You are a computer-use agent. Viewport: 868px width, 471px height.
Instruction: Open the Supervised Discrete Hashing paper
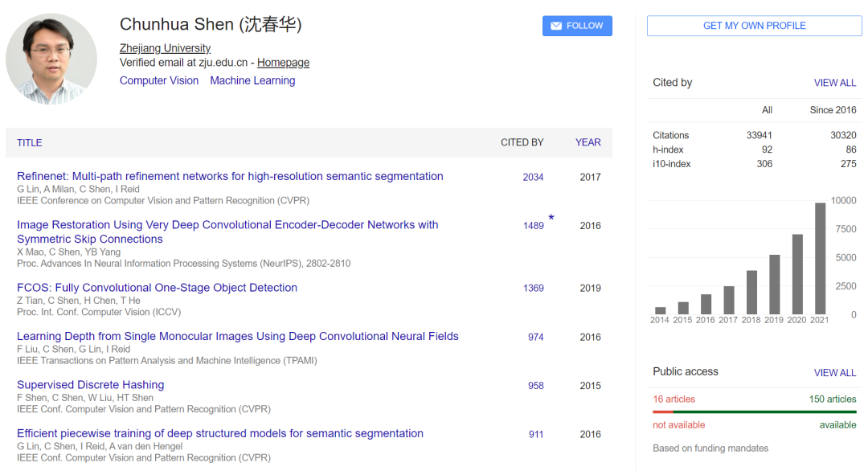tap(90, 385)
